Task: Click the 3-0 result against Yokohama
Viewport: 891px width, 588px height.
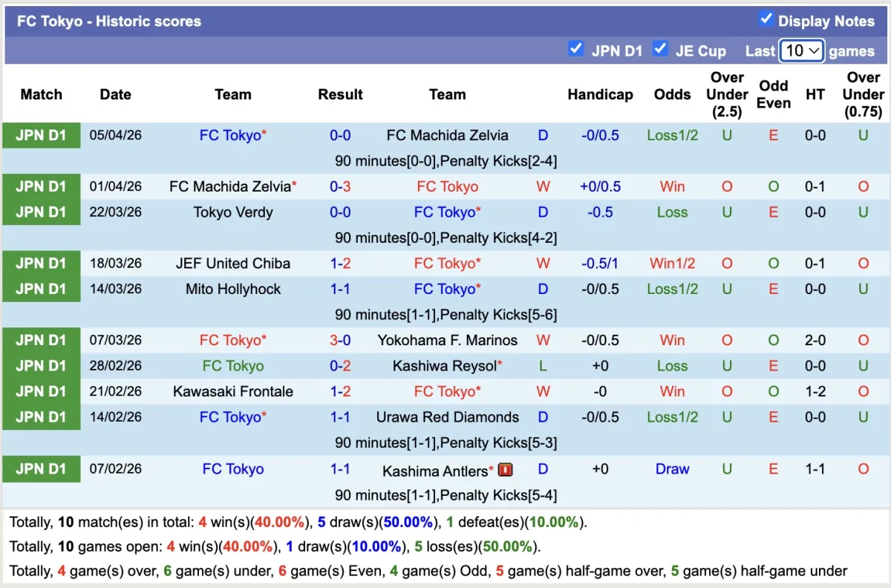Action: click(x=340, y=340)
